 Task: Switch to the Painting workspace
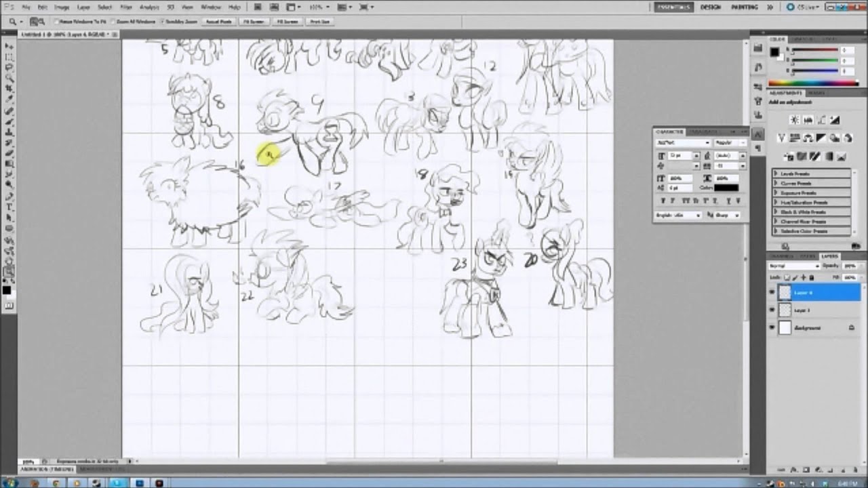click(745, 7)
